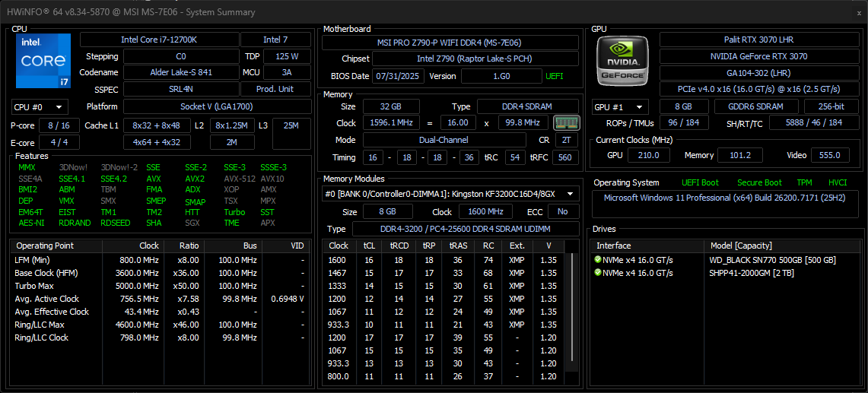868x393 pixels.
Task: Click the GA104-302 (LHR) field
Action: click(x=758, y=72)
